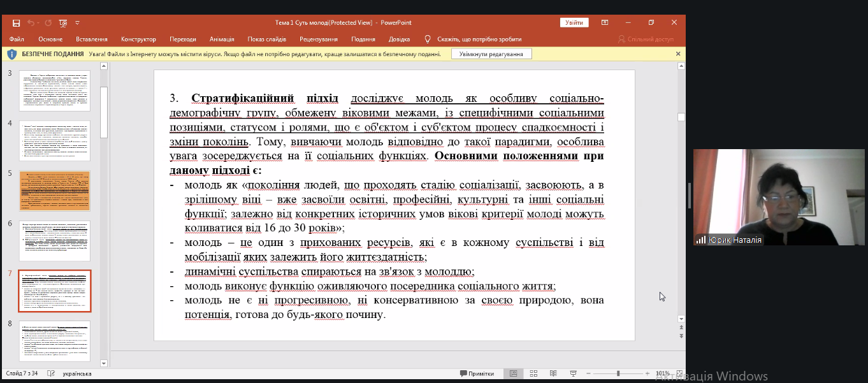Click the Увійти sign-in button

tap(574, 23)
